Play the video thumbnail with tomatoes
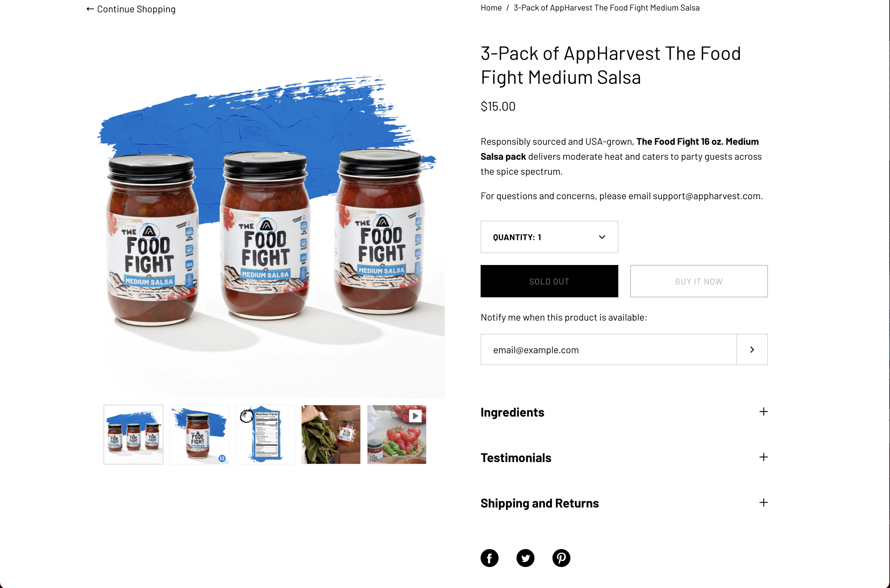 point(397,434)
